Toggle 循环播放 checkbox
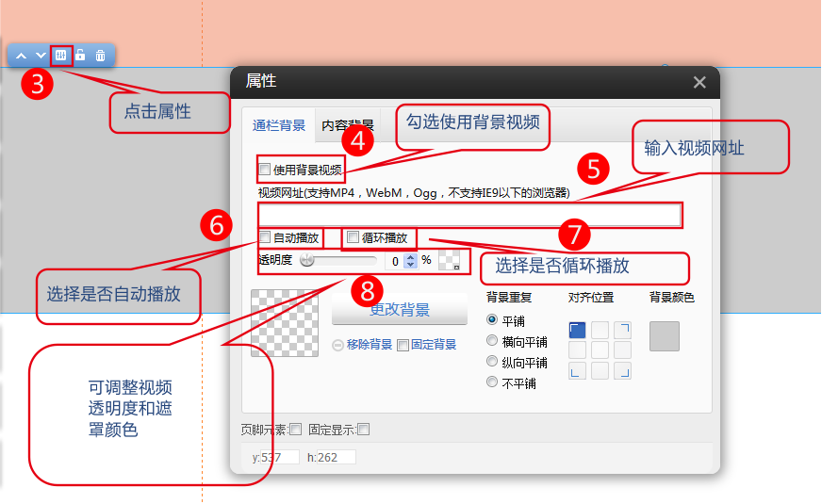 (x=353, y=237)
